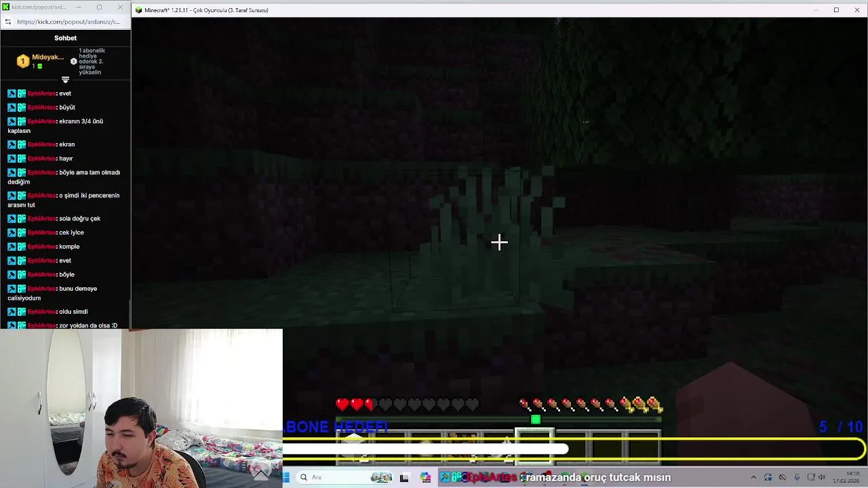Click the Kick popout URL address bar
The height and width of the screenshot is (488, 868).
(68, 22)
